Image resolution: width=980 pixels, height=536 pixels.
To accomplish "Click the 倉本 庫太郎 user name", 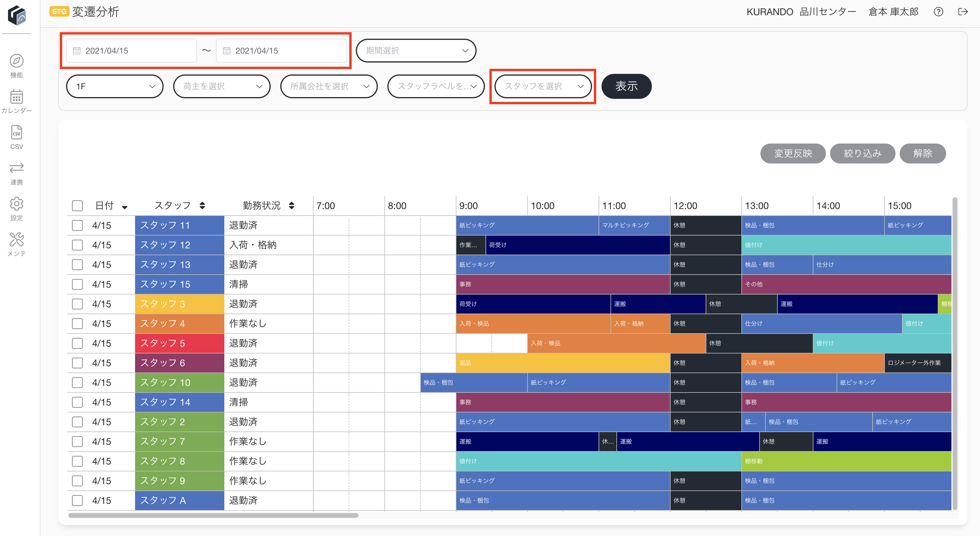I will tap(893, 12).
